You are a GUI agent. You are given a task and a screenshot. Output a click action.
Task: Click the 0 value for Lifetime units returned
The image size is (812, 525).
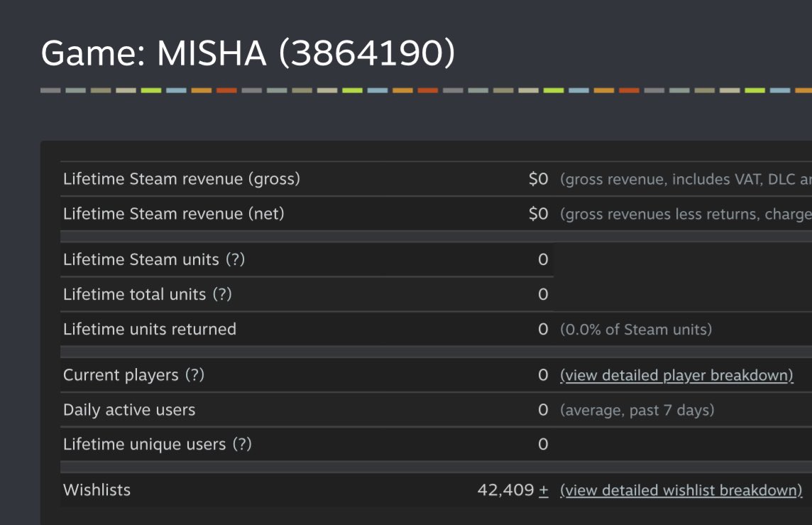(543, 329)
